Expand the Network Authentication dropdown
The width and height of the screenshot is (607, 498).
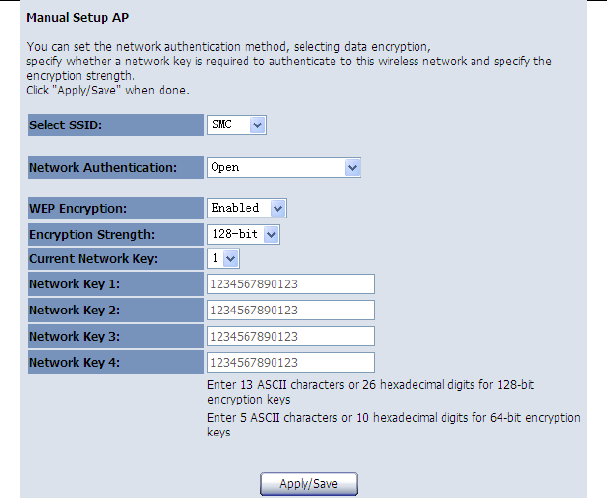(283, 167)
